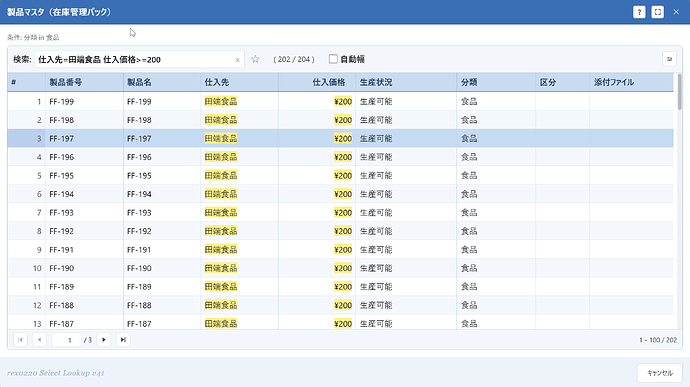Select product number FF-193
The height and width of the screenshot is (387, 690).
tap(62, 213)
